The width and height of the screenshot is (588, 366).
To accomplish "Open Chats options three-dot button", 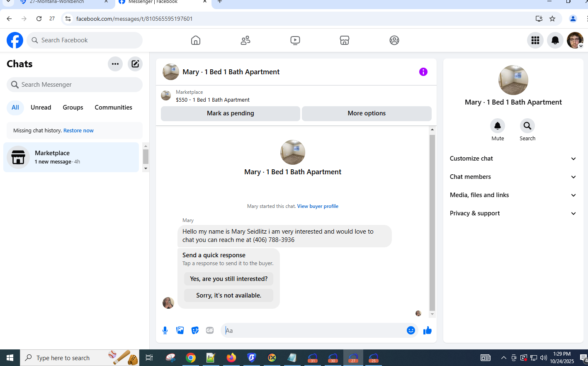I will point(115,64).
